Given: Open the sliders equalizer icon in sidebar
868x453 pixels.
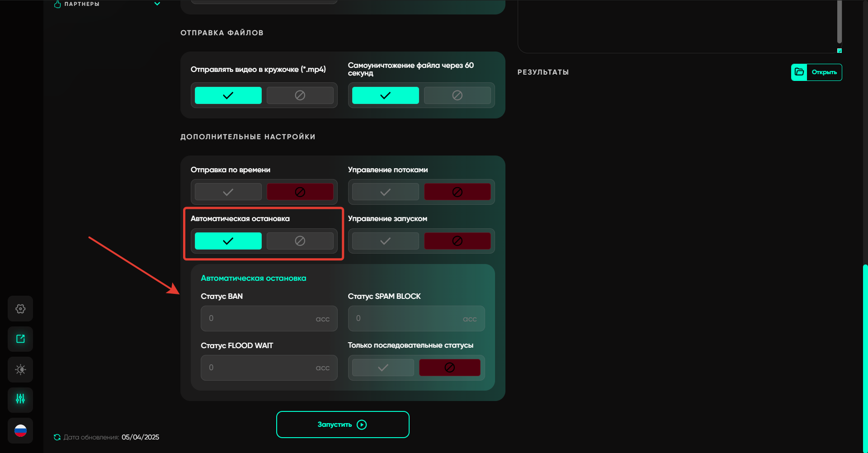Looking at the screenshot, I should pos(20,399).
